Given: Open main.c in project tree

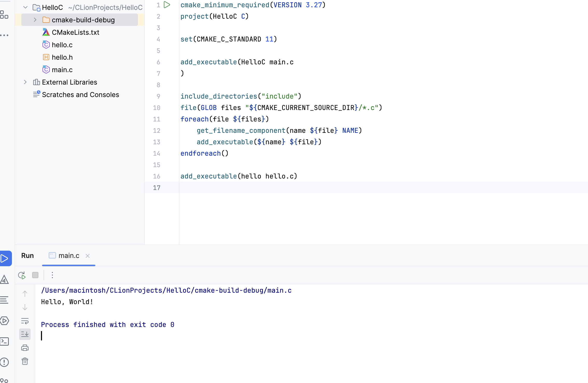Looking at the screenshot, I should click(x=62, y=70).
